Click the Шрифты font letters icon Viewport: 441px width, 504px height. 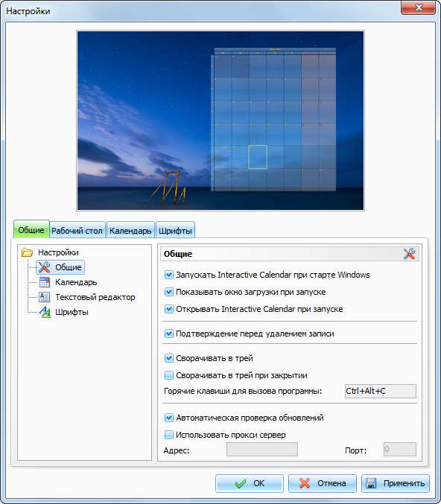pyautogui.click(x=45, y=312)
